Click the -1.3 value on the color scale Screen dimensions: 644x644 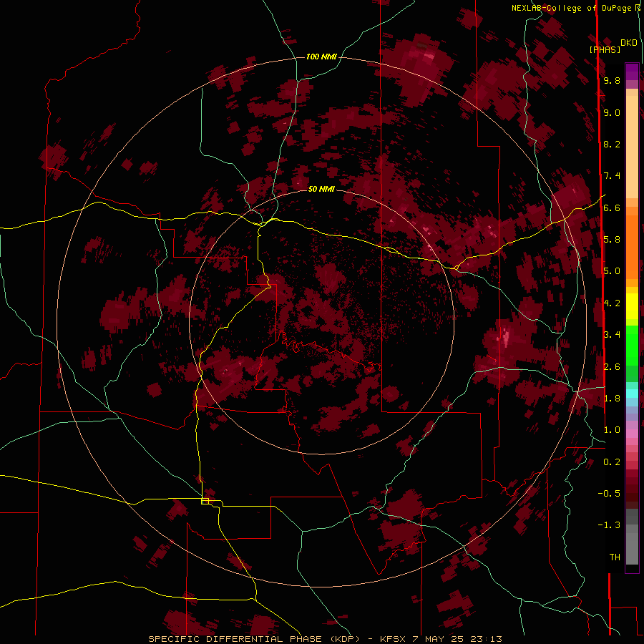click(x=609, y=525)
